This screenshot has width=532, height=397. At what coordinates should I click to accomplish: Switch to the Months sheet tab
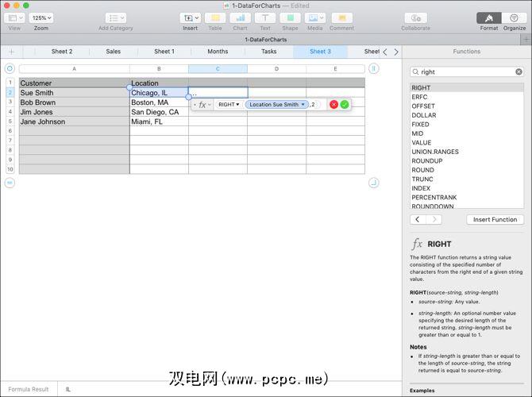pyautogui.click(x=217, y=52)
